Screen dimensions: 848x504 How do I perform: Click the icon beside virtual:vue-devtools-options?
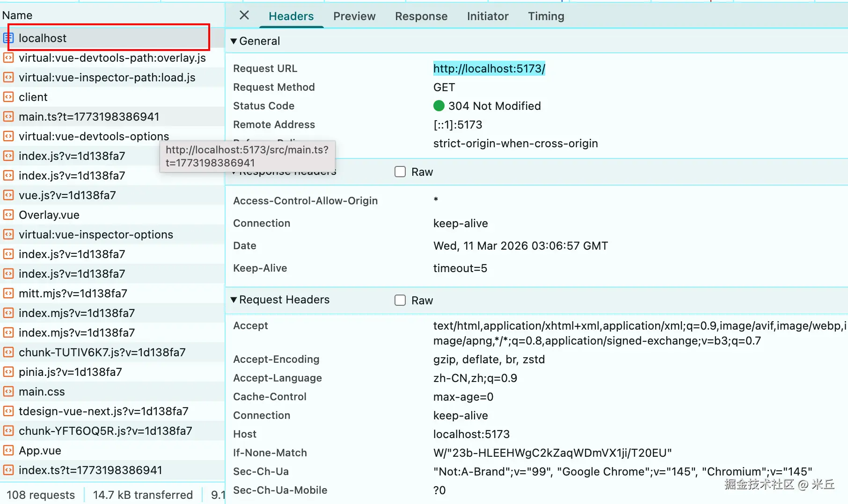pos(8,136)
